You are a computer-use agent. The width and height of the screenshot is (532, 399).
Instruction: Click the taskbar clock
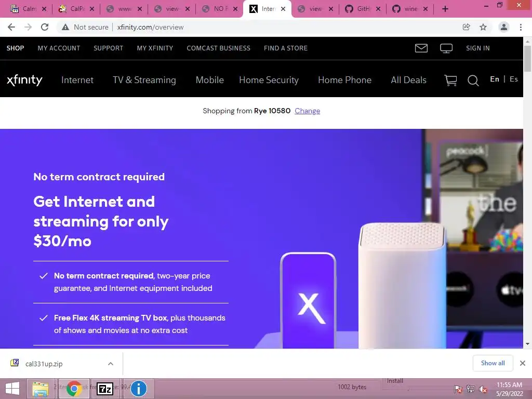click(x=509, y=389)
